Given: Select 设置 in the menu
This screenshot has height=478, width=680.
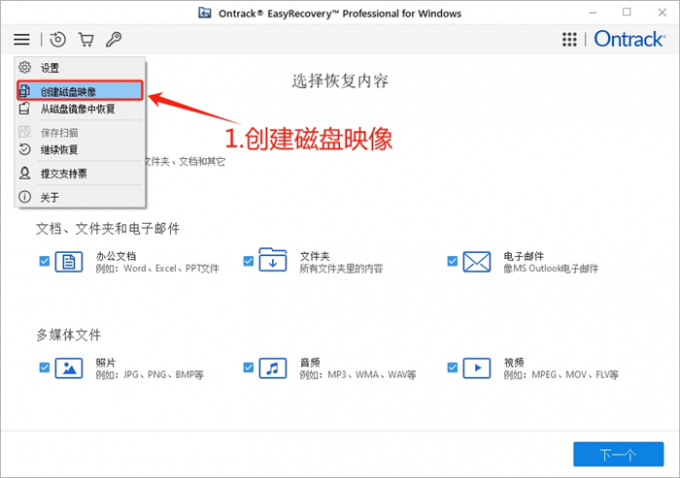Looking at the screenshot, I should point(80,68).
